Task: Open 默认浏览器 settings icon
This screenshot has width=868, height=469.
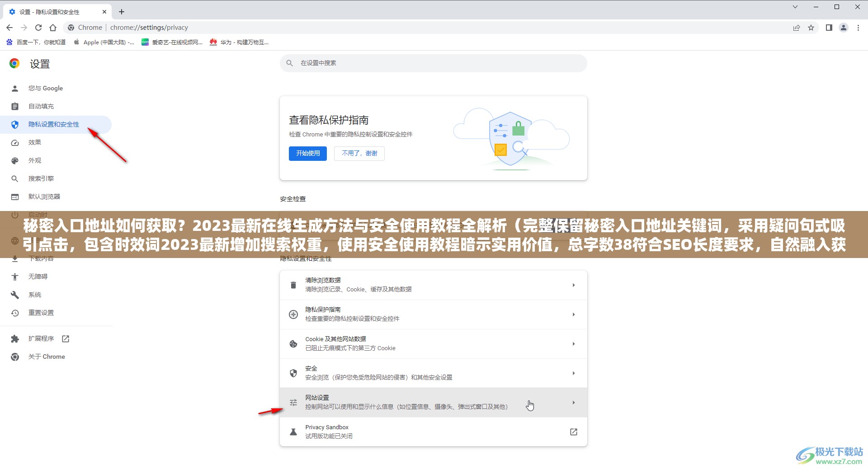Action: pos(15,197)
